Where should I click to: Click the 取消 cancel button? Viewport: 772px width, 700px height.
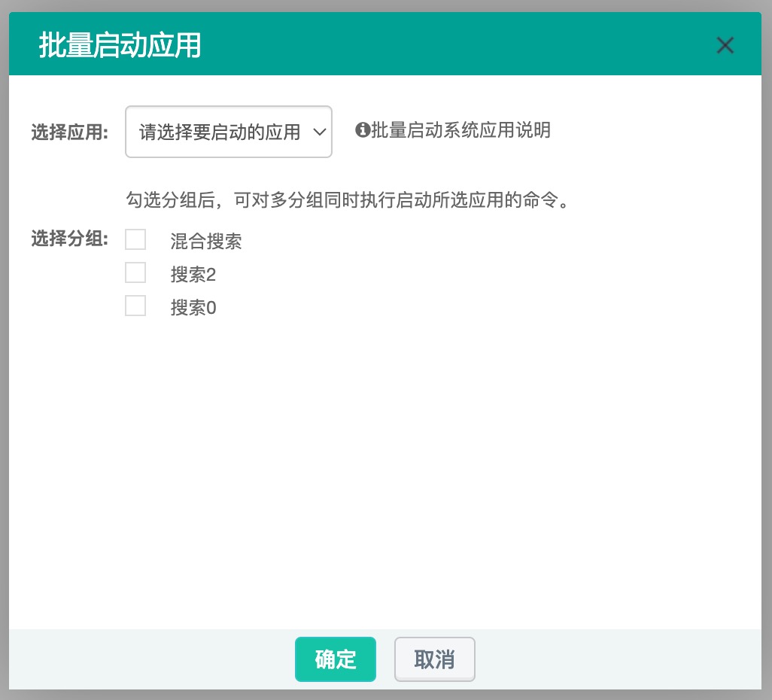(x=434, y=659)
